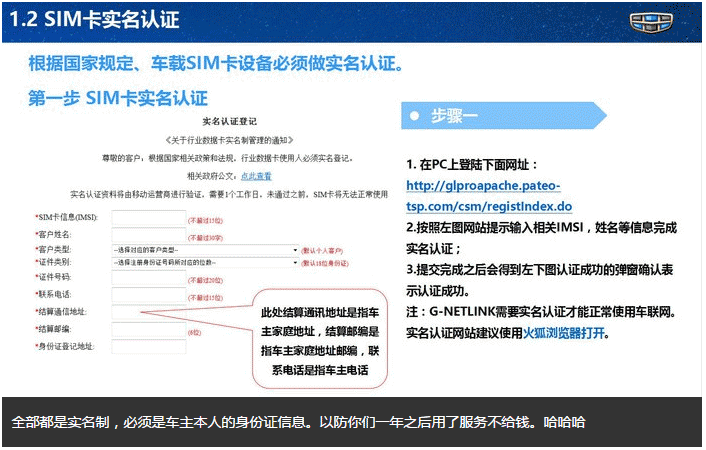Focus the 结算通信地址 input field
The height and width of the screenshot is (450, 706).
click(x=148, y=312)
